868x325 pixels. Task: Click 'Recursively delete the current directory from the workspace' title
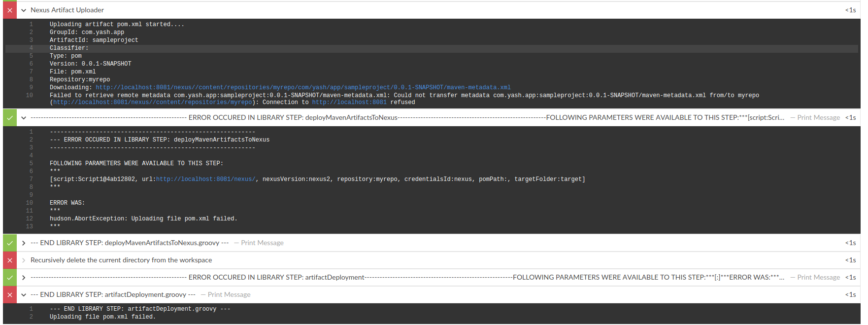pos(121,260)
